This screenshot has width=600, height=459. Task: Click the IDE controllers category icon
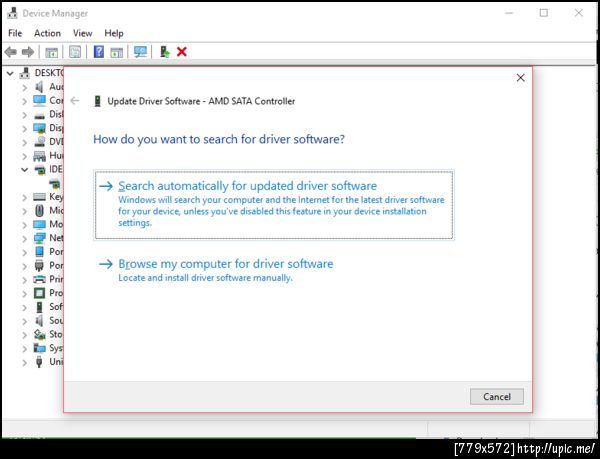(x=39, y=169)
